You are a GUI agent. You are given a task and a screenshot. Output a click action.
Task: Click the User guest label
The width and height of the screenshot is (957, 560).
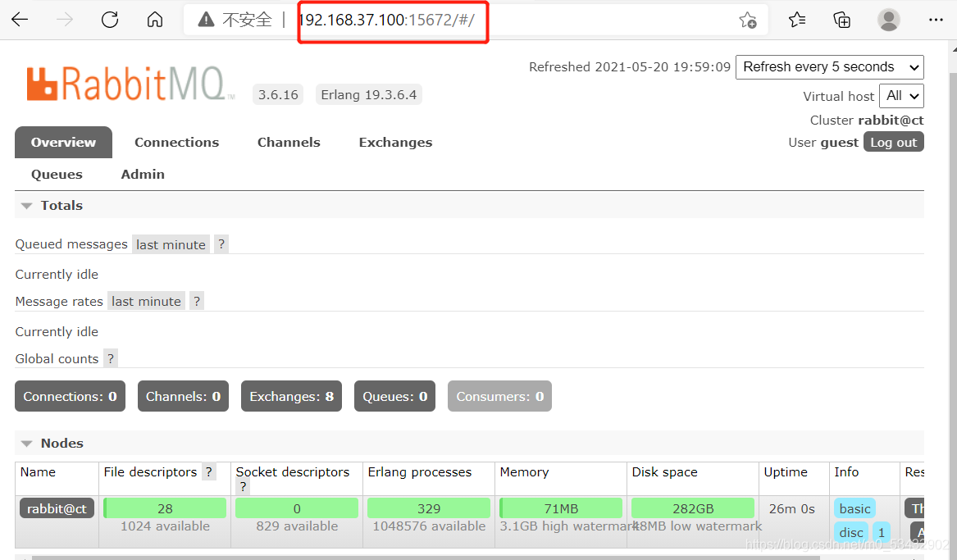click(823, 142)
